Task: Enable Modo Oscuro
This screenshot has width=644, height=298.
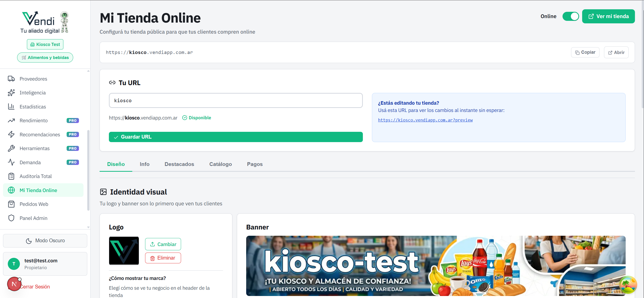Action: [x=45, y=240]
